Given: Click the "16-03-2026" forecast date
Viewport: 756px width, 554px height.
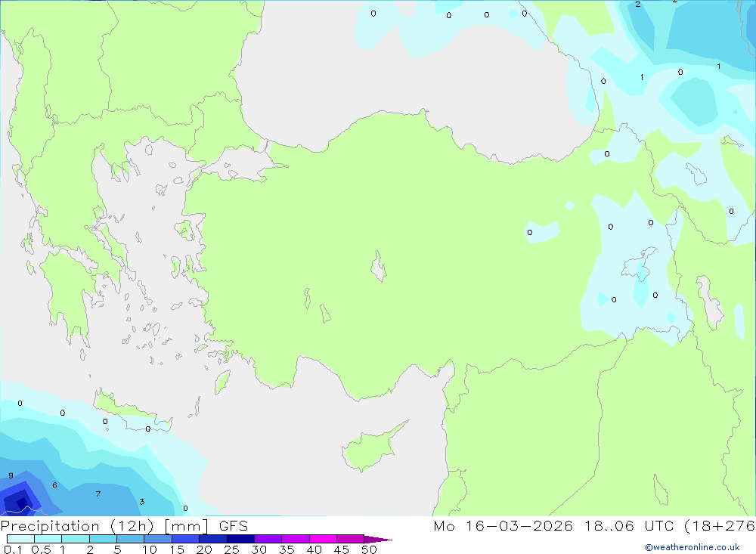Looking at the screenshot, I should tap(519, 526).
